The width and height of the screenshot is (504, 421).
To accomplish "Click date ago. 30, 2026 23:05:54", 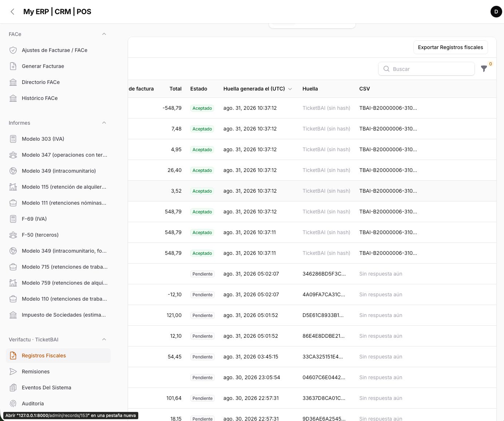I will click(252, 377).
